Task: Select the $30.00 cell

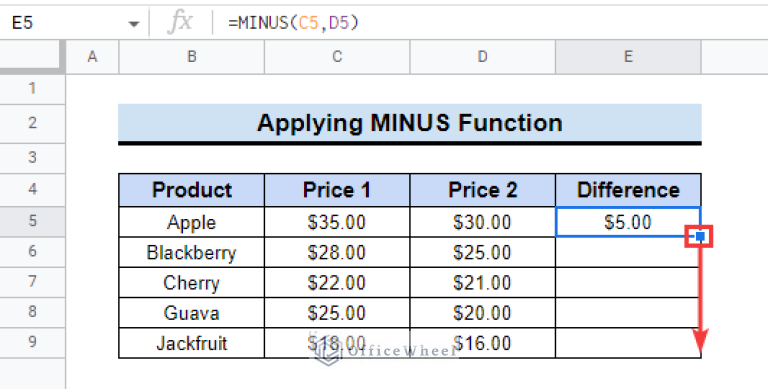Action: 482,222
